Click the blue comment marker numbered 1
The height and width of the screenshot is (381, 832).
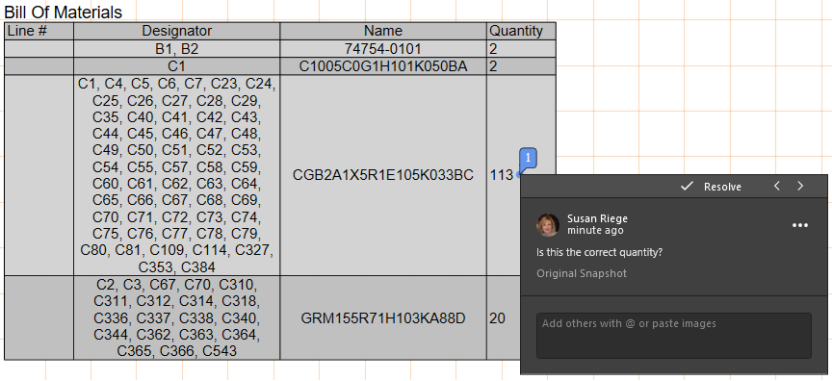click(528, 158)
